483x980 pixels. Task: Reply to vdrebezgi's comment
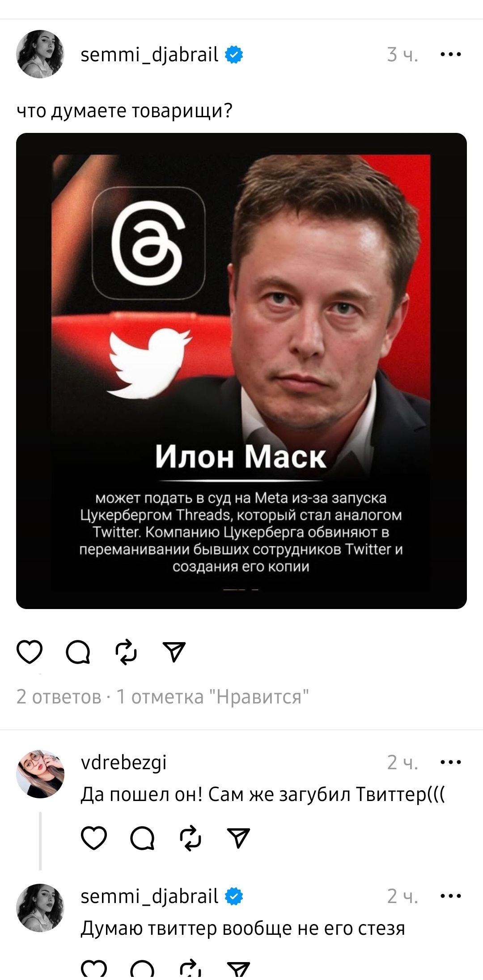pos(142,838)
